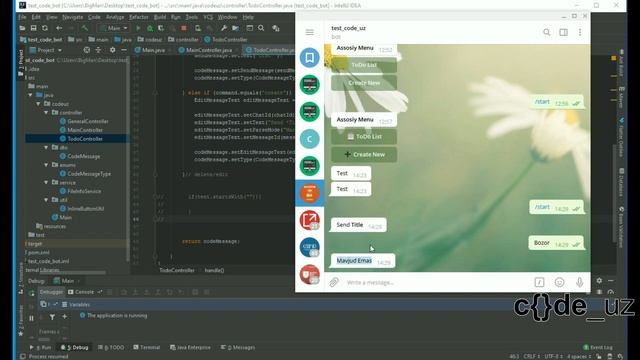Open the red arrow-icon chat in sidebar
This screenshot has width=640, height=360.
click(310, 220)
